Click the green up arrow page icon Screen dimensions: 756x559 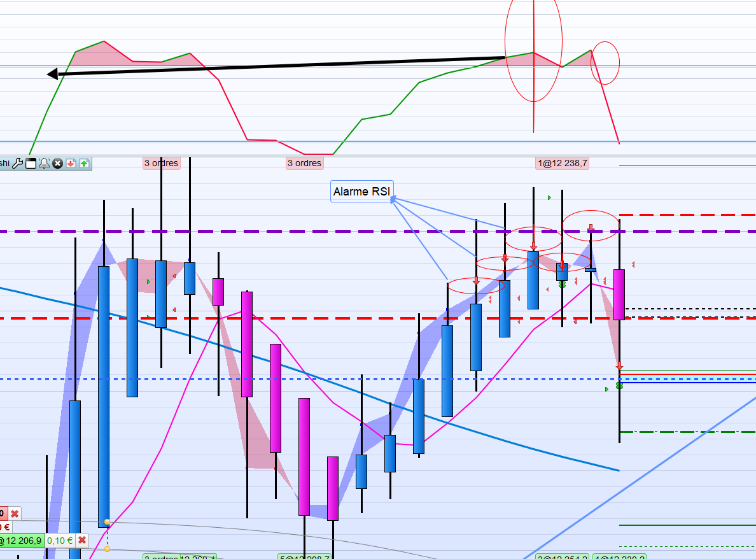pyautogui.click(x=85, y=164)
